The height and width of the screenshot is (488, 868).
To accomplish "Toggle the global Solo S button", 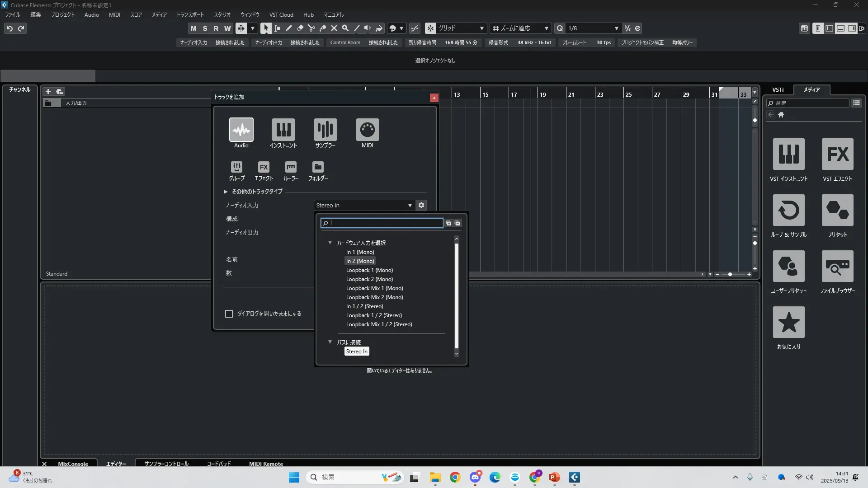I will click(x=205, y=28).
